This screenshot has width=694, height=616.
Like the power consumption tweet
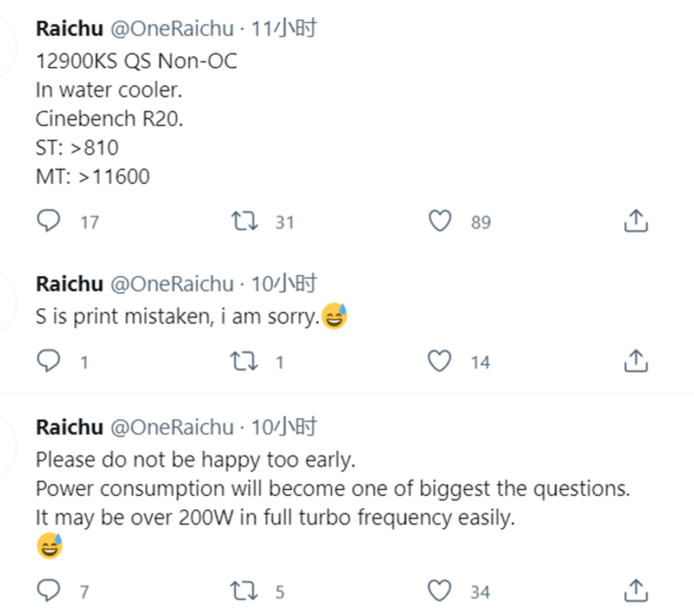(440, 591)
